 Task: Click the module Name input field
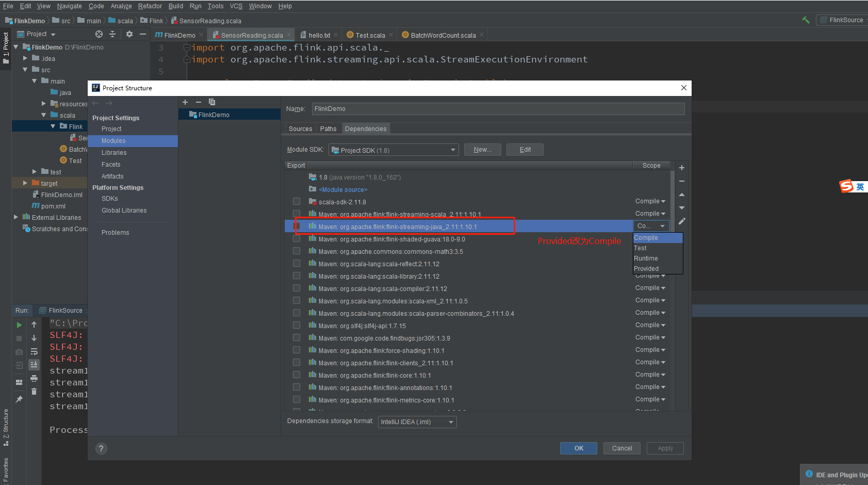[498, 109]
